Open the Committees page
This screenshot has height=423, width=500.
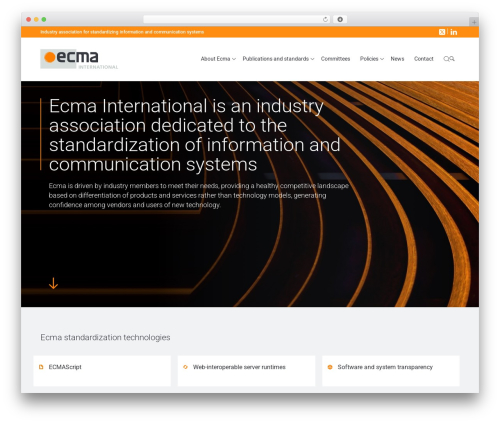pyautogui.click(x=335, y=59)
